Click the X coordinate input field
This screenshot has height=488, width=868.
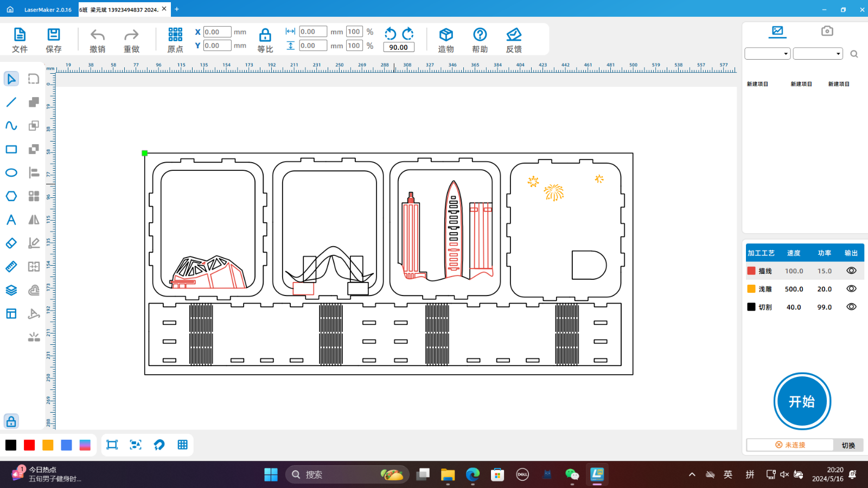pyautogui.click(x=217, y=32)
